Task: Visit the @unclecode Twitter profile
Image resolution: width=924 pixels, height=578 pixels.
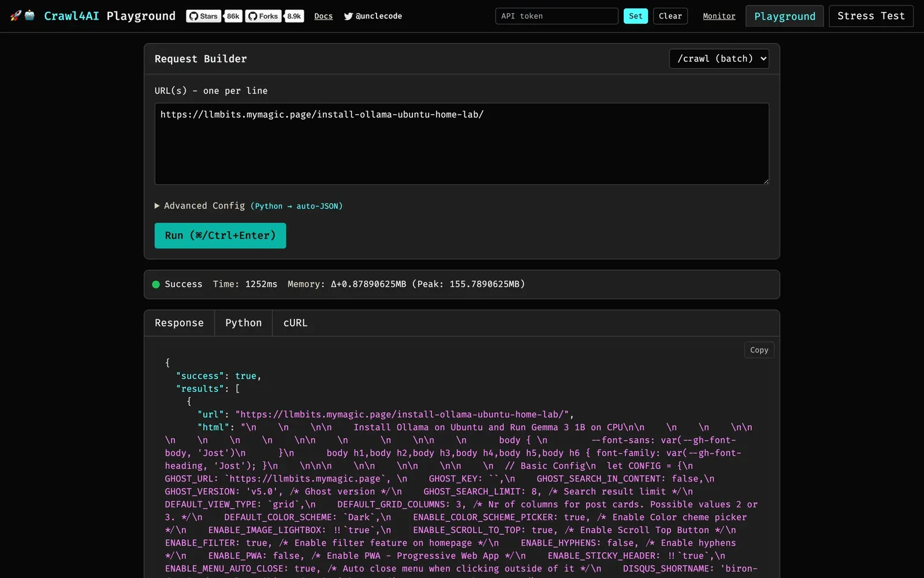Action: click(x=373, y=16)
